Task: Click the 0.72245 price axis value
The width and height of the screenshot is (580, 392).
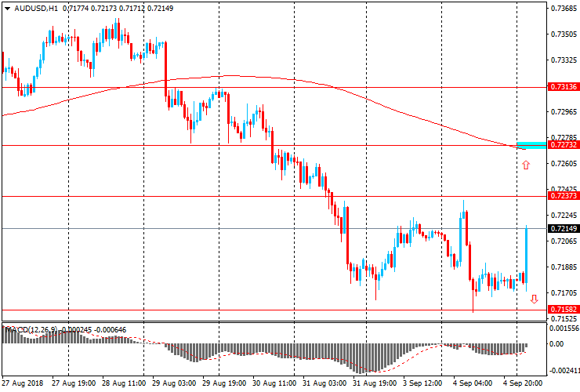Action: [564, 216]
